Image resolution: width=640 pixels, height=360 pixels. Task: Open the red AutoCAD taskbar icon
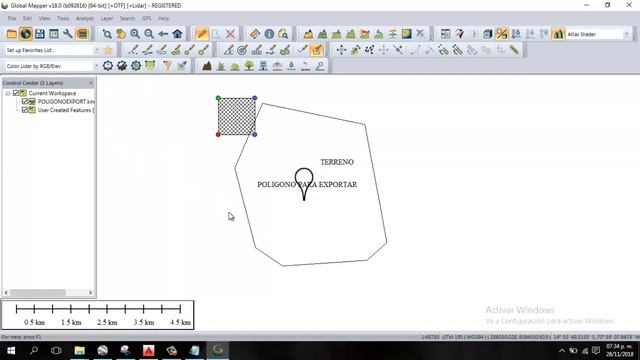tap(149, 351)
